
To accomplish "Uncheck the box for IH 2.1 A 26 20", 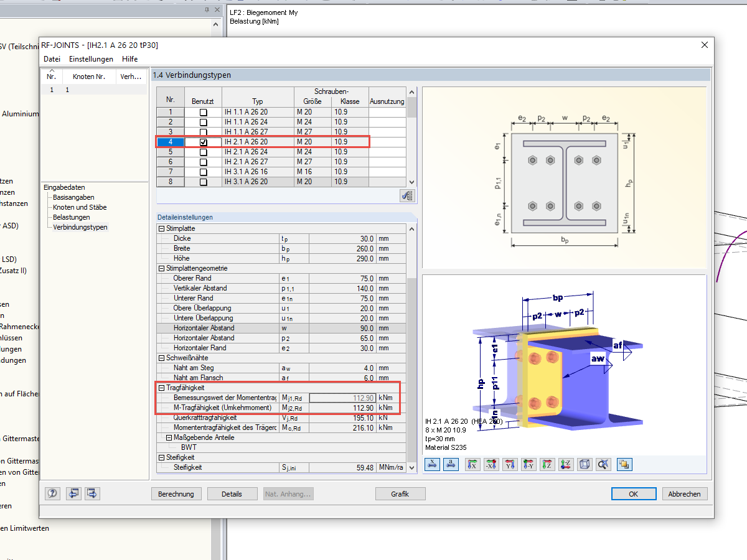I will click(203, 142).
